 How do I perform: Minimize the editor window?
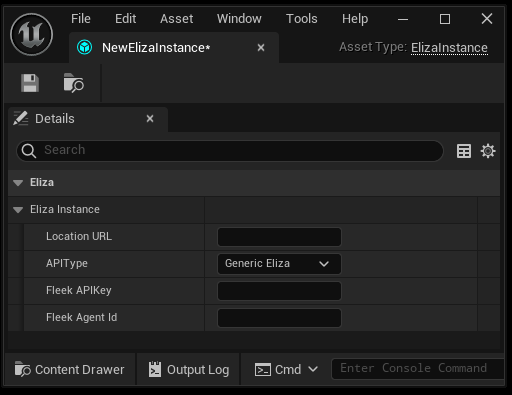403,19
